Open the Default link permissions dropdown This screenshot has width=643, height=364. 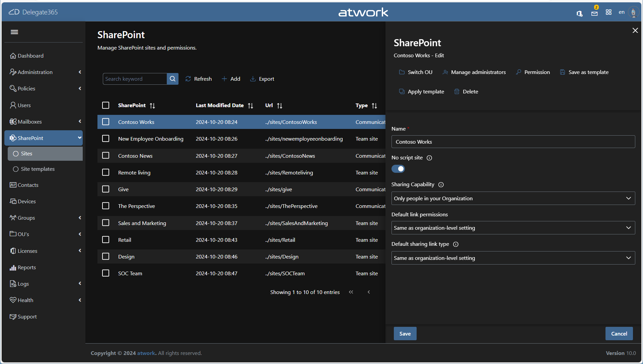(x=513, y=228)
